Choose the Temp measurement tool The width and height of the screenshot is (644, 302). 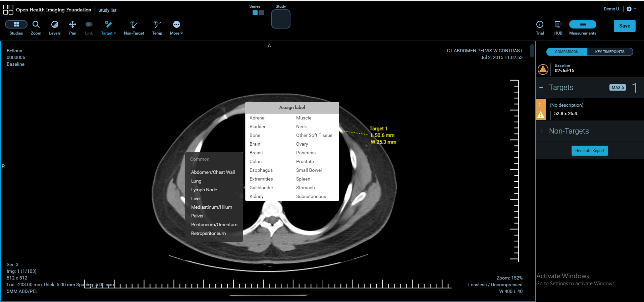[x=157, y=25]
